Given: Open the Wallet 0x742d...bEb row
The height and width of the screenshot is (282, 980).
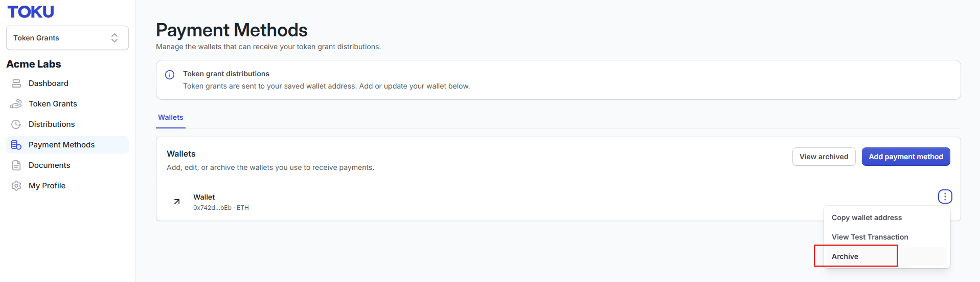Looking at the screenshot, I should point(558,202).
